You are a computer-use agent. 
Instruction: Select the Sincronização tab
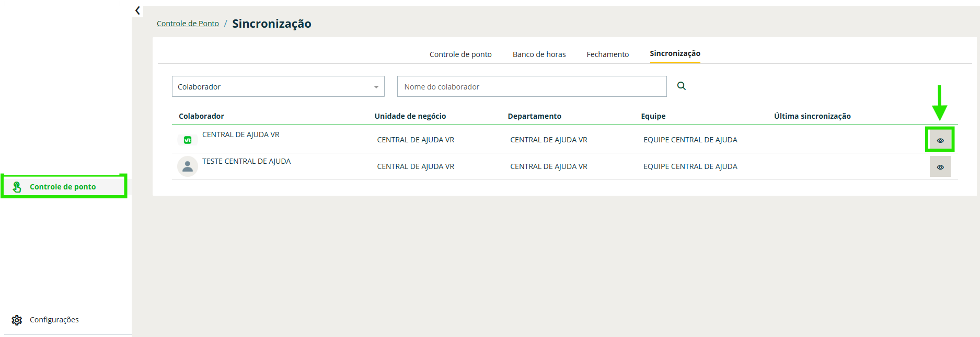coord(675,53)
